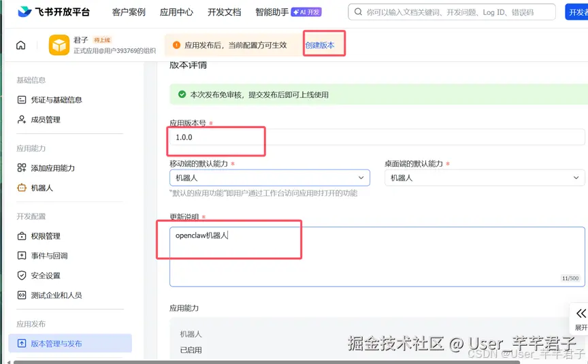Click the mobile default capability chevron arrow
The height and width of the screenshot is (364, 588).
pyautogui.click(x=361, y=178)
